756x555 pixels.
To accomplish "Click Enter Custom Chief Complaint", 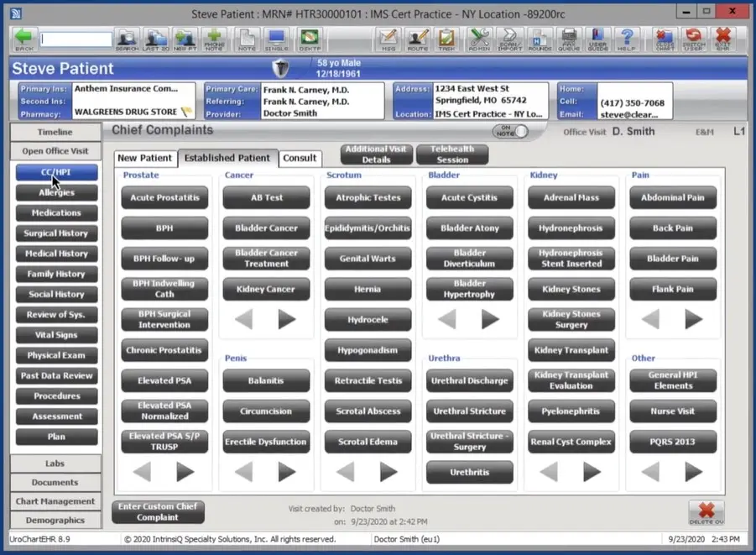I will (x=157, y=511).
